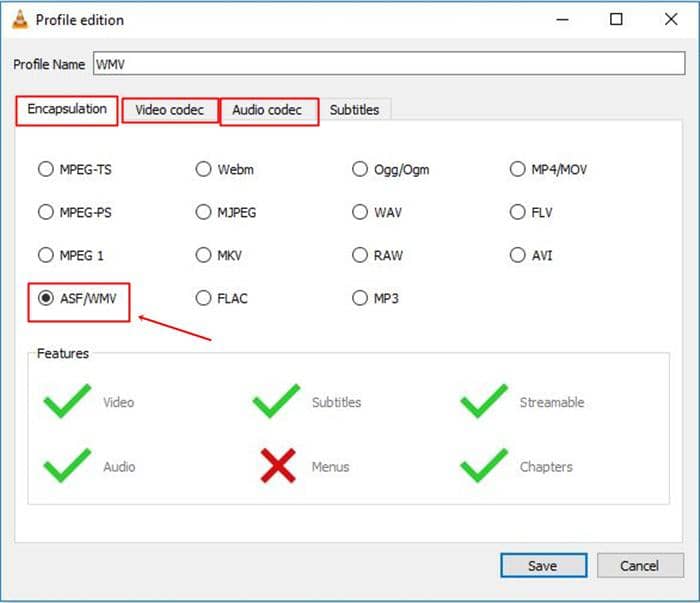700x603 pixels.
Task: Choose the AVI encapsulation format
Action: (517, 255)
